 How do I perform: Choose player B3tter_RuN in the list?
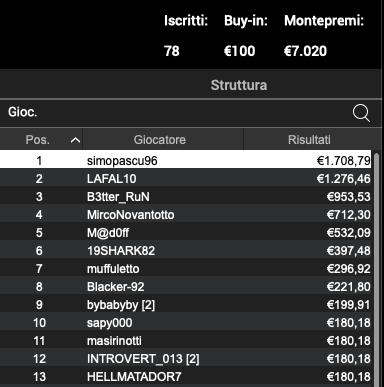click(186, 197)
